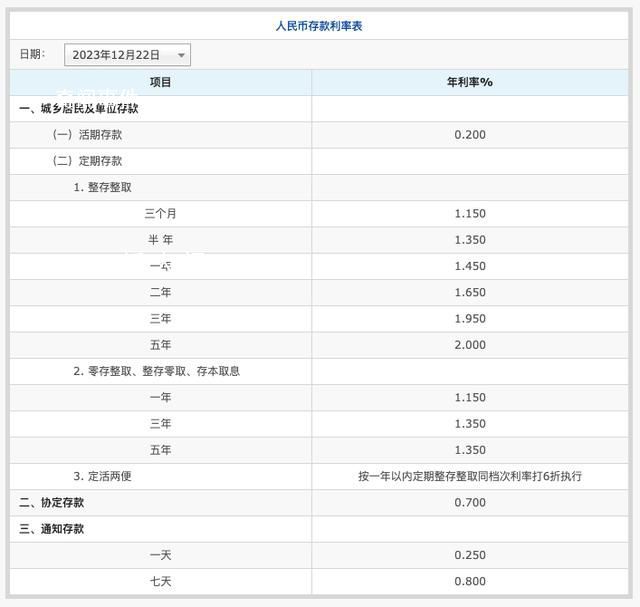
Task: Click the 1.650 rate value
Action: pyautogui.click(x=469, y=293)
